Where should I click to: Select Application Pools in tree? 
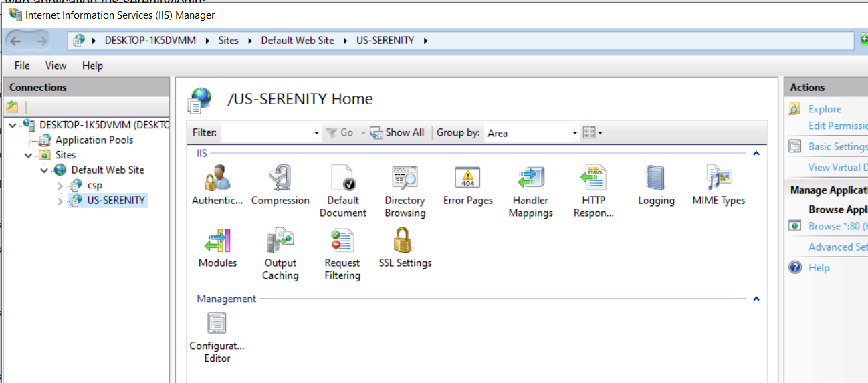pyautogui.click(x=94, y=140)
